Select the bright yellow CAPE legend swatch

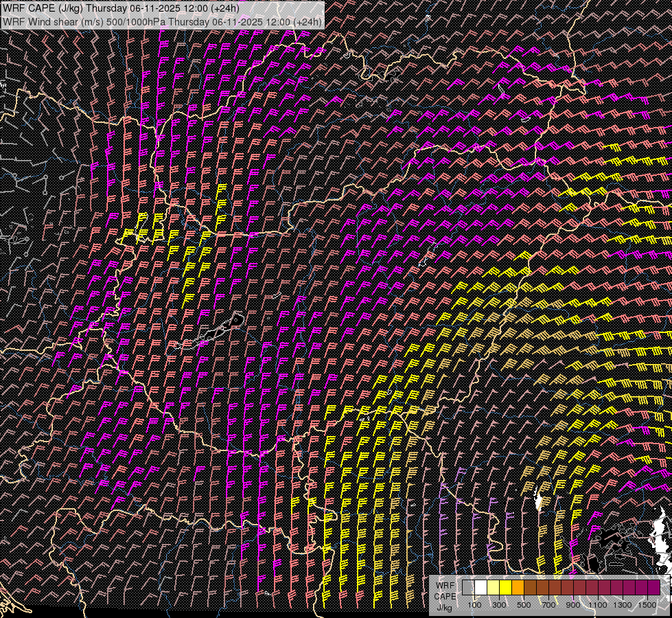pyautogui.click(x=505, y=588)
